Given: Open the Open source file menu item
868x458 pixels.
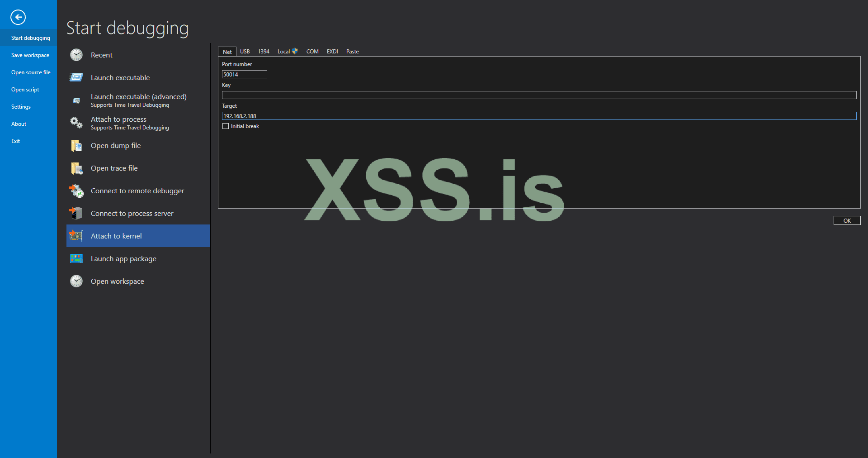Looking at the screenshot, I should (x=28, y=72).
